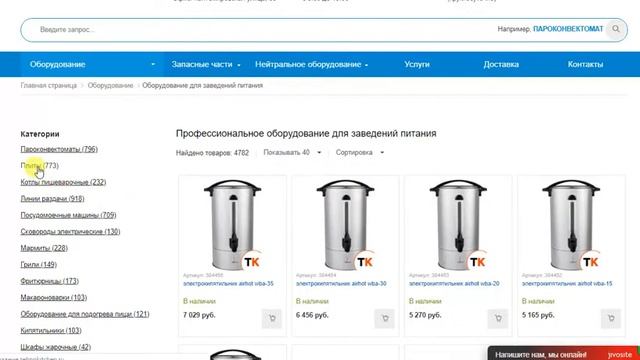Add aithot wba-30 kettle to cart

[x=384, y=318]
